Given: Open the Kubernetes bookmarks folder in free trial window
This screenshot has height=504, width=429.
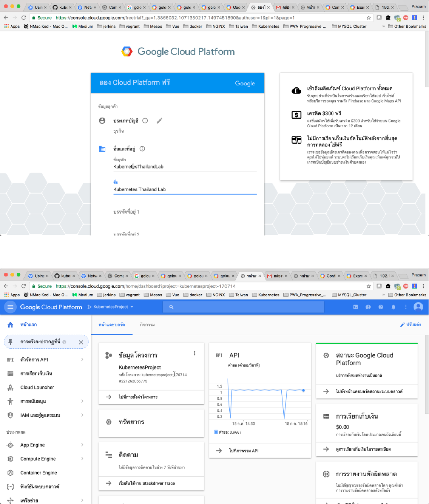Looking at the screenshot, I should point(265,27).
